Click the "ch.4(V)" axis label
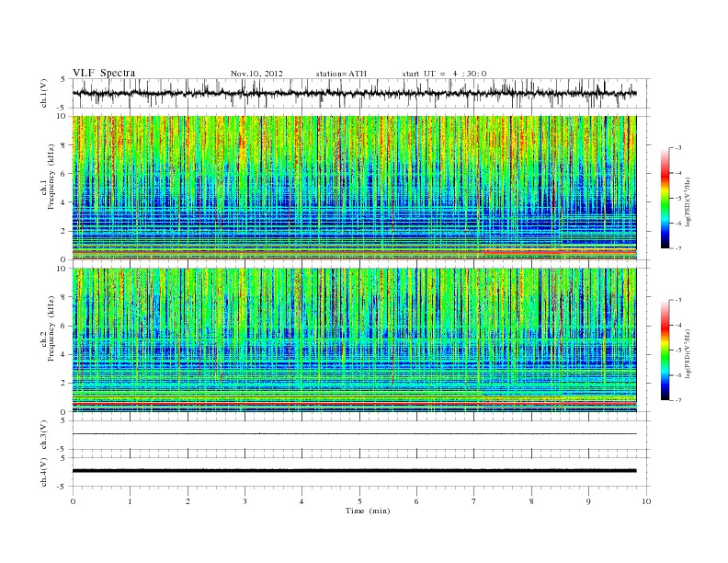Image resolution: width=728 pixels, height=563 pixels. [x=44, y=472]
